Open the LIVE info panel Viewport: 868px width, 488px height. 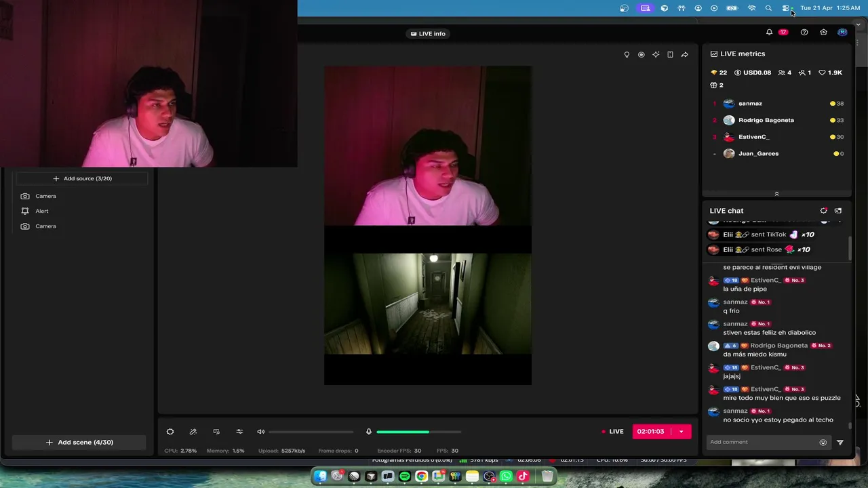pyautogui.click(x=428, y=33)
